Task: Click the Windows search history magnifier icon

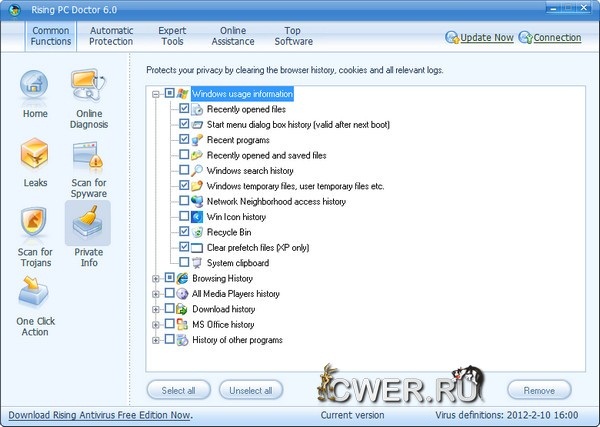Action: pos(197,171)
